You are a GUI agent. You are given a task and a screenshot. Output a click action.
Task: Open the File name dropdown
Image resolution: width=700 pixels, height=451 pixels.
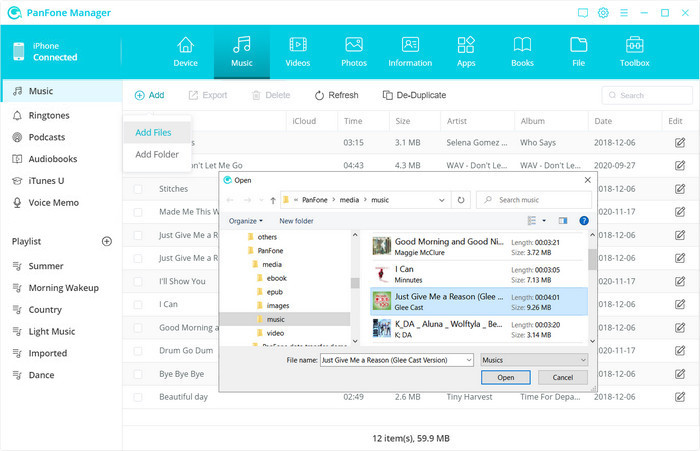468,360
